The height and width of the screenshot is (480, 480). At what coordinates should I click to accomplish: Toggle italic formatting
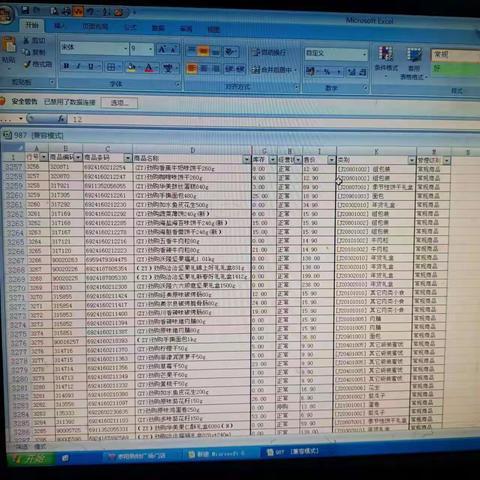(x=78, y=66)
